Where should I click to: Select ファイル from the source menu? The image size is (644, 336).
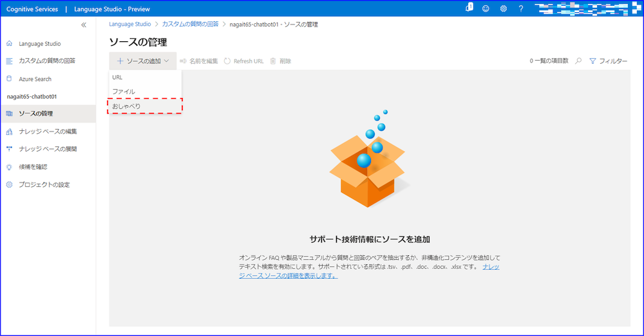tap(145, 92)
